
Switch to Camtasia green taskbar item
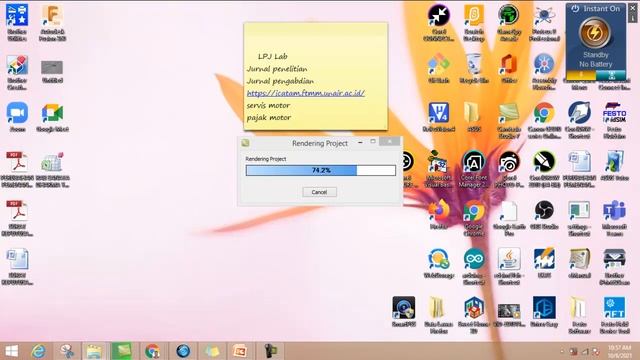pos(122,351)
